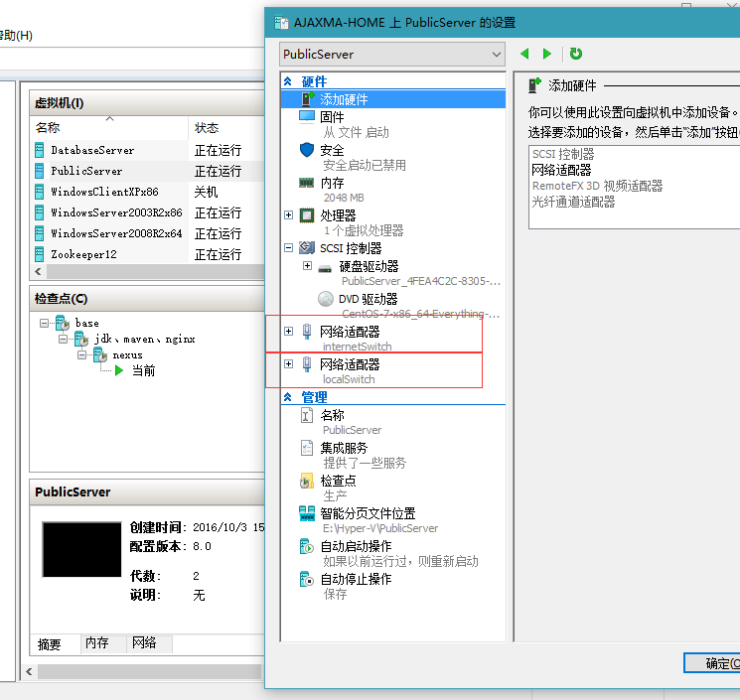Click the 集成服务 document icon
Image resolution: width=740 pixels, height=700 pixels.
pos(307,448)
